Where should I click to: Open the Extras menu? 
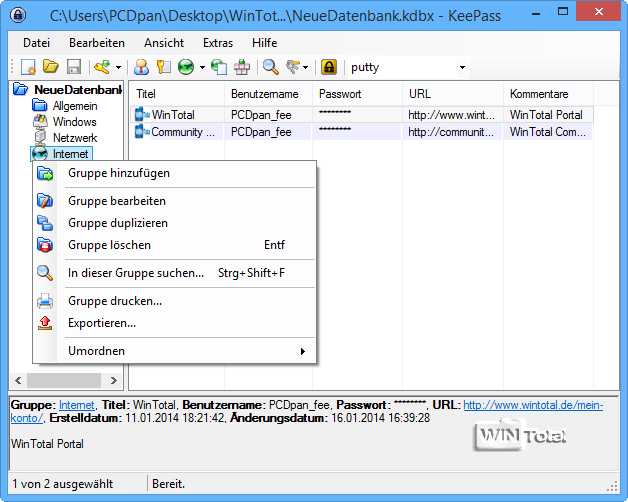218,43
